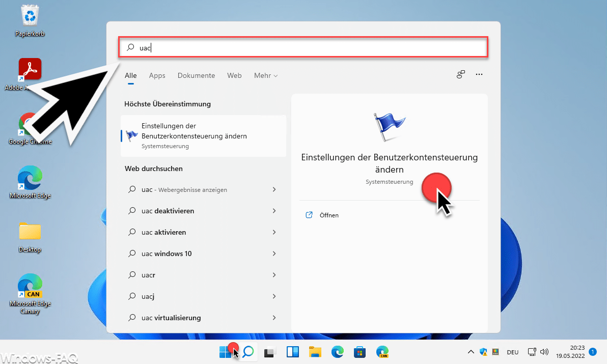Viewport: 607px width, 364px height.
Task: Select the "uac virtualisierung" web suggestion
Action: click(x=204, y=318)
